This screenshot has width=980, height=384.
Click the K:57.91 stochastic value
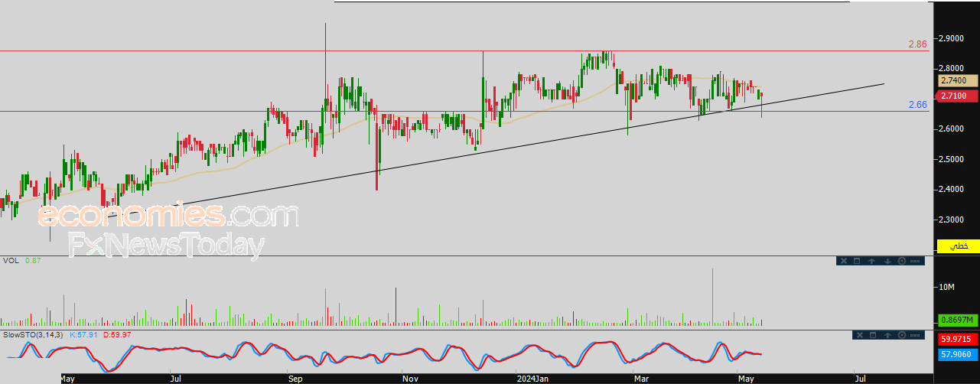pyautogui.click(x=82, y=335)
